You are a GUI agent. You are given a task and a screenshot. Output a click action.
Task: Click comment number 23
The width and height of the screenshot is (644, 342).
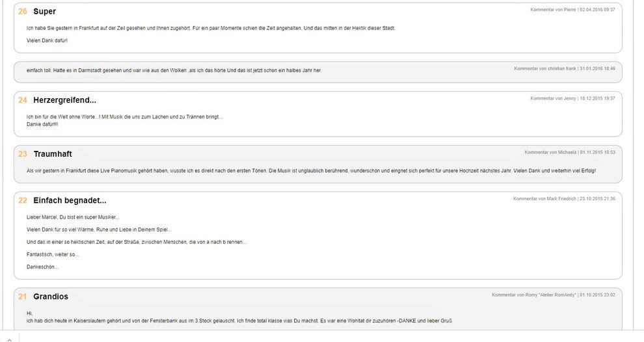[23, 154]
